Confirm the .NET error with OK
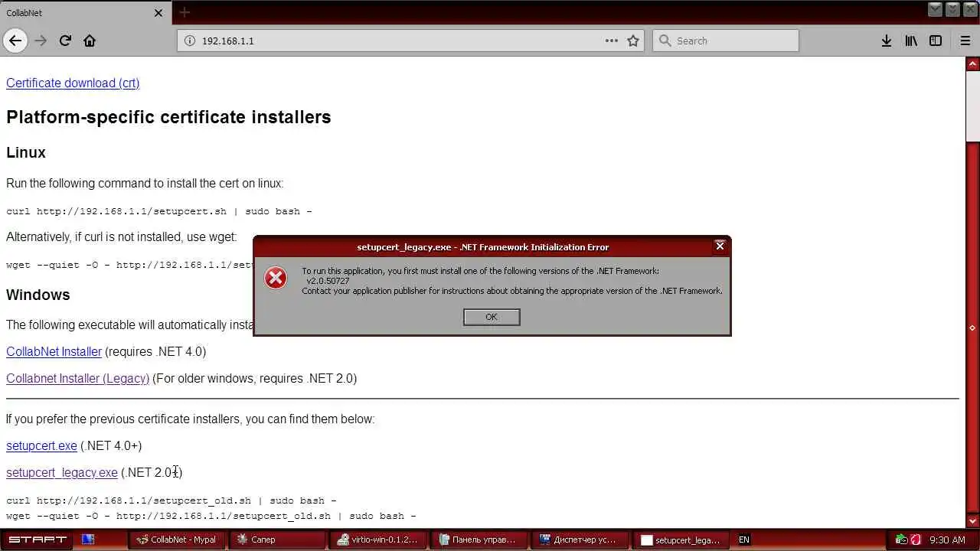Screen dimensions: 980x551 [492, 317]
